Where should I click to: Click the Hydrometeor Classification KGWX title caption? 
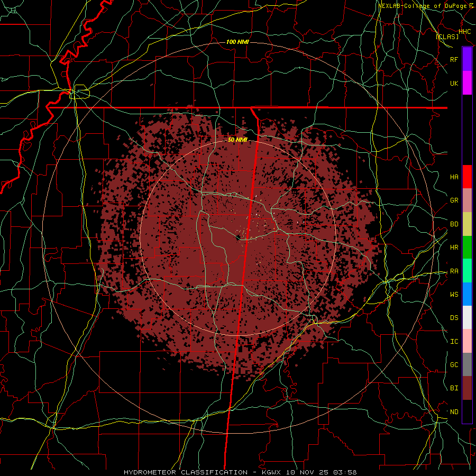pos(240,472)
